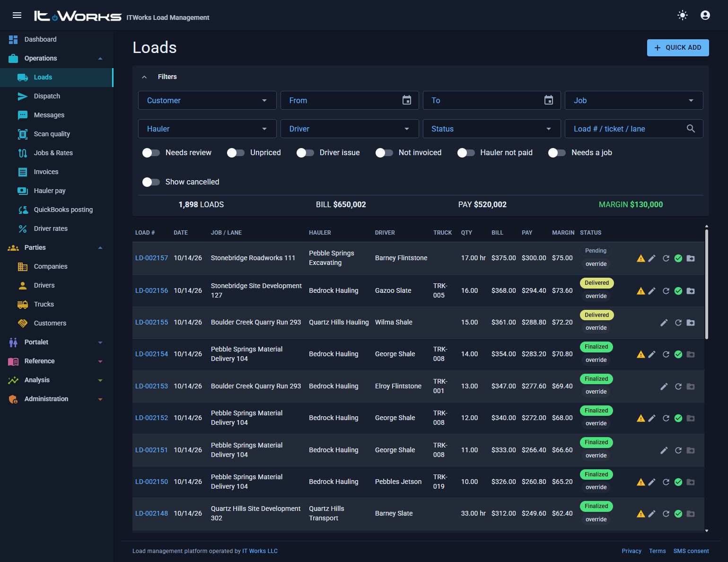
Task: Turn on Driver issue filter
Action: (x=305, y=153)
